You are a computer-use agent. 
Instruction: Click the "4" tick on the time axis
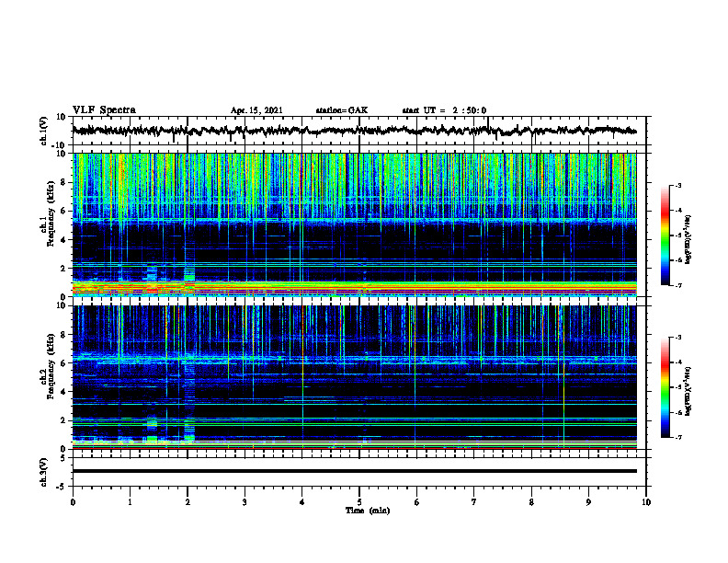[302, 502]
